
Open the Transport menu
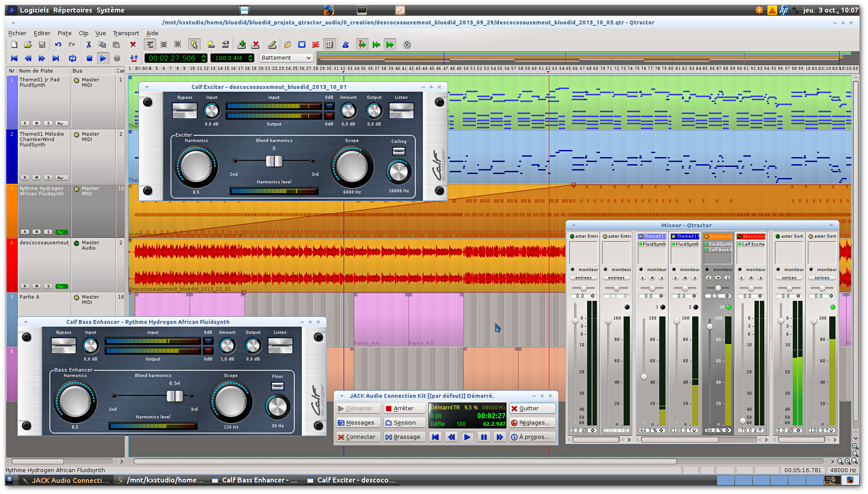(126, 33)
